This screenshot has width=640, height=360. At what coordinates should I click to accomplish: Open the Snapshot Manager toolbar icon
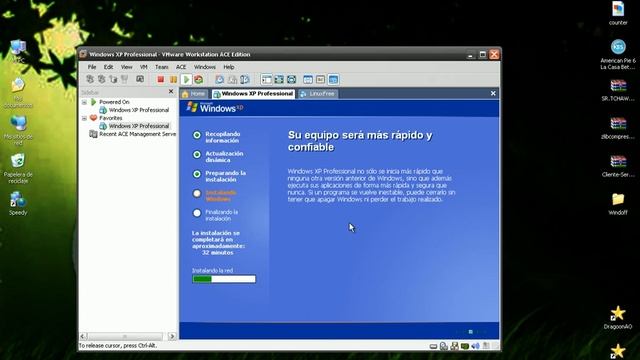(244, 79)
